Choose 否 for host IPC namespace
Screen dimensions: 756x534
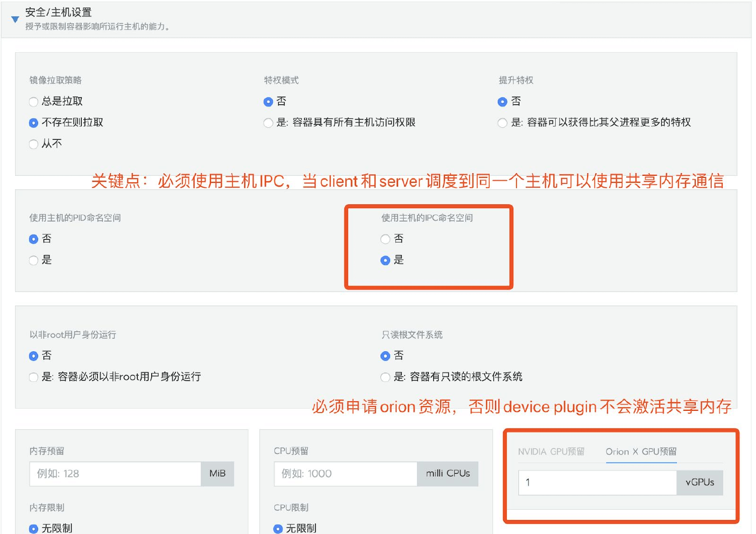pyautogui.click(x=385, y=239)
